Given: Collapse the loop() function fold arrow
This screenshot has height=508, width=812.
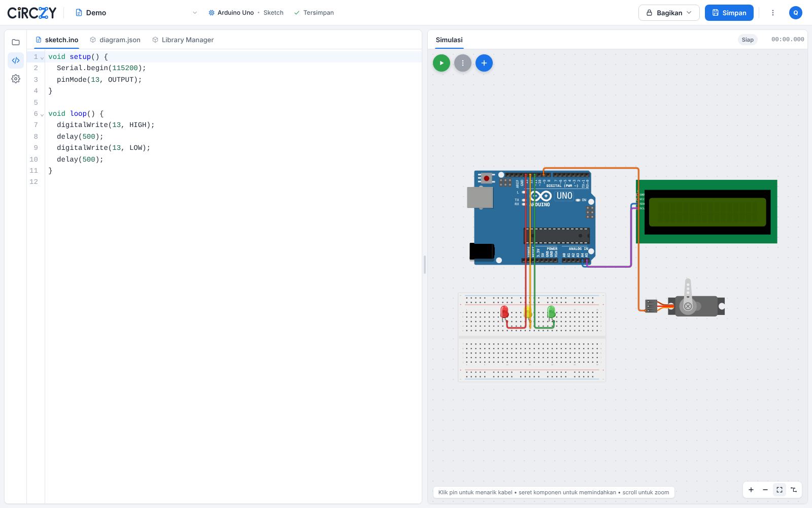Looking at the screenshot, I should (x=42, y=114).
